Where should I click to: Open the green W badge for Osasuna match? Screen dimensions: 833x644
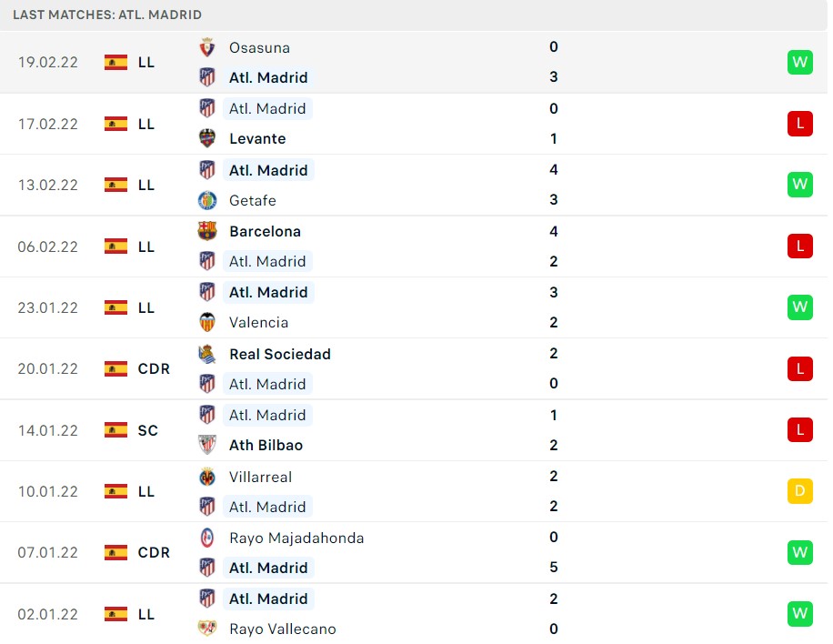[800, 62]
